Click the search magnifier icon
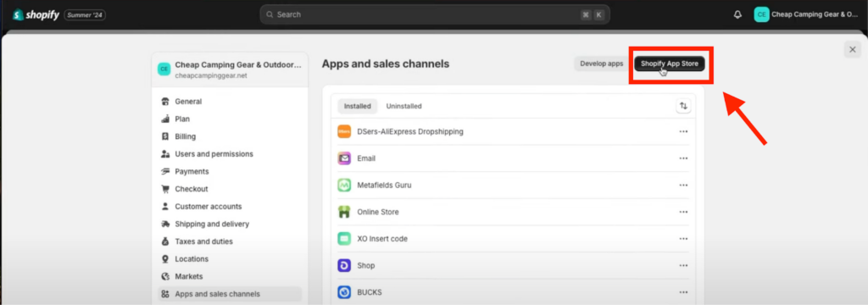The width and height of the screenshot is (868, 305). tap(269, 15)
